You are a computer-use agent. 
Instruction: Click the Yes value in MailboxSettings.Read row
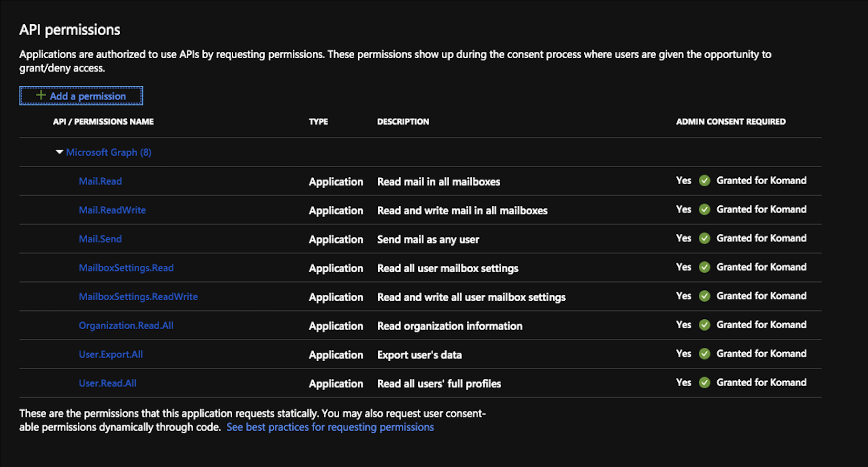point(683,267)
